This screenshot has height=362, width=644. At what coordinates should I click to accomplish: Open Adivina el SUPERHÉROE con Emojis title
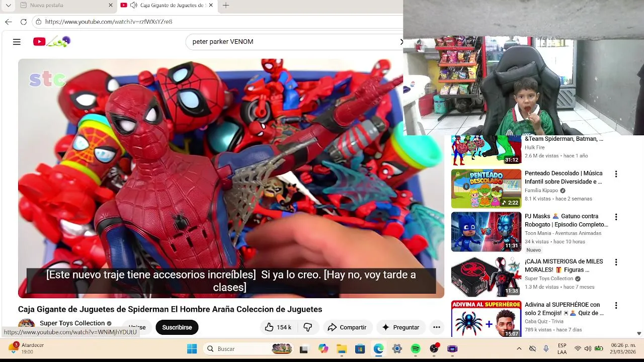564,309
